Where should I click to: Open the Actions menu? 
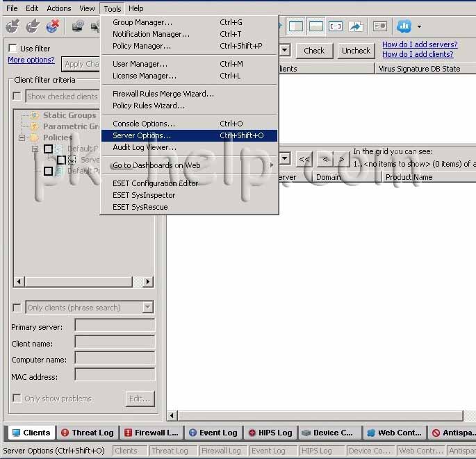[x=58, y=8]
